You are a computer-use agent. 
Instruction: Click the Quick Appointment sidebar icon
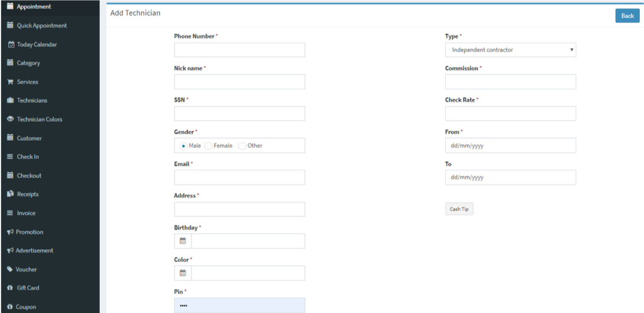(x=10, y=25)
